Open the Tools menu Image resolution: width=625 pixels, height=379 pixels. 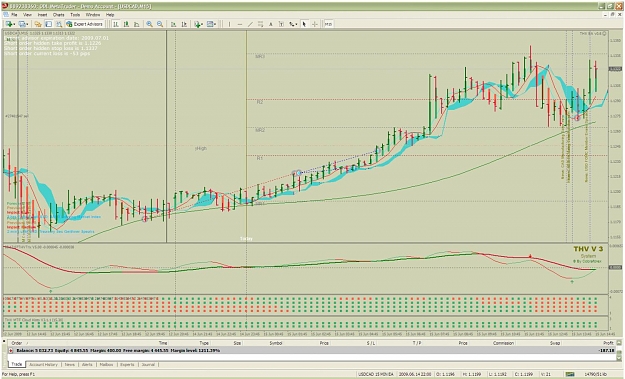coord(75,15)
